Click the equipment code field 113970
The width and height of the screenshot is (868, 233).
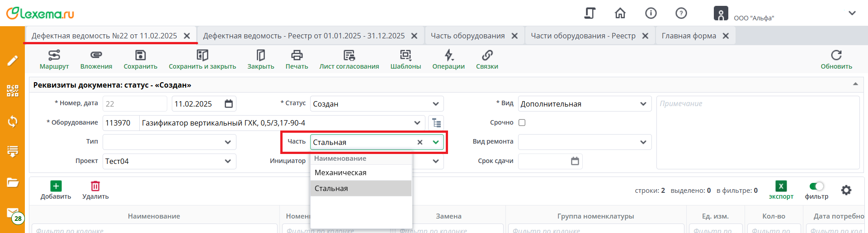(x=121, y=123)
